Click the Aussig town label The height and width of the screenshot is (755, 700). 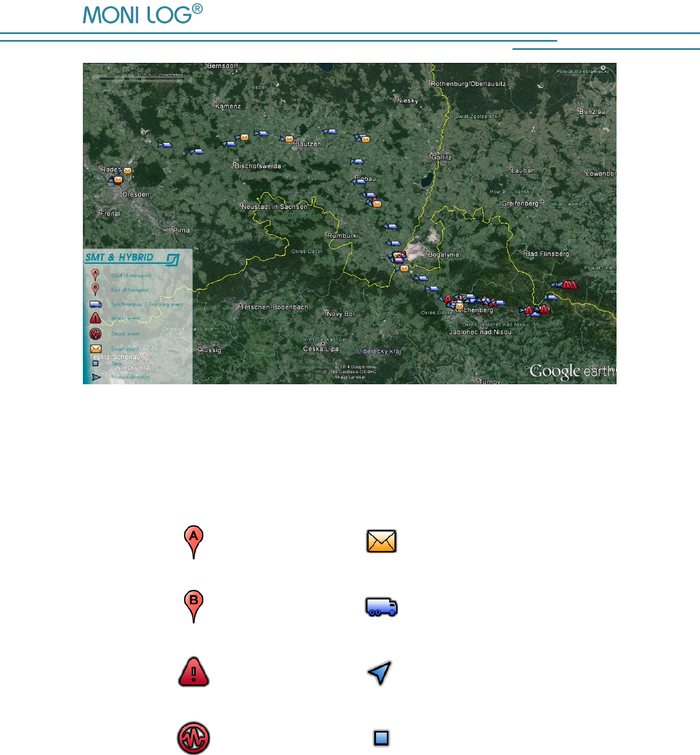[x=210, y=350]
